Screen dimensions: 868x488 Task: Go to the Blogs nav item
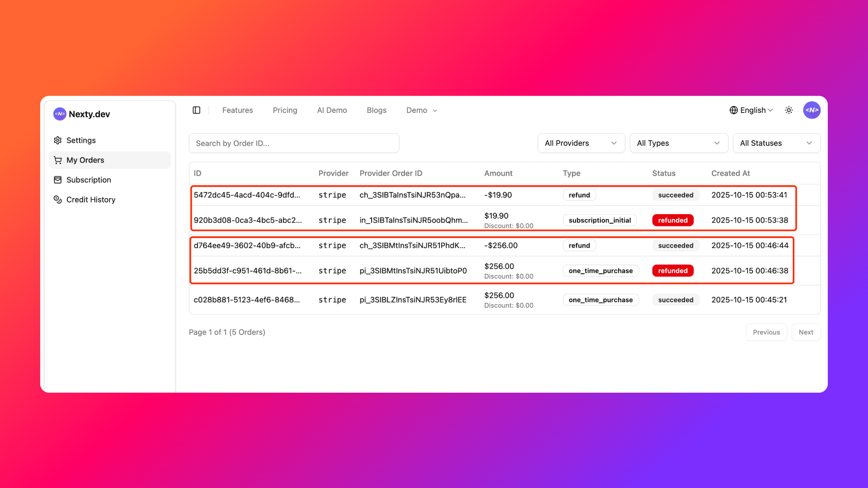(376, 110)
